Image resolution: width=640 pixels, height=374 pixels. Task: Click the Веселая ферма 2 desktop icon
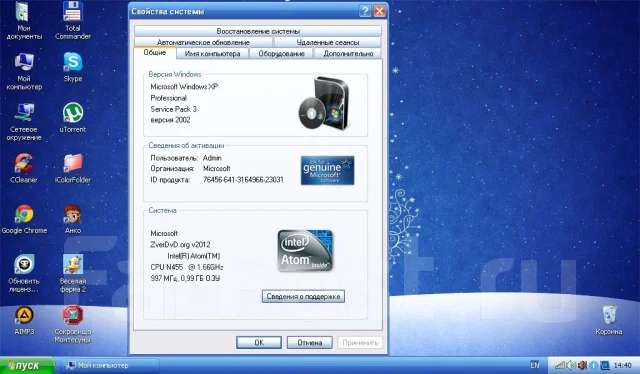coord(73,274)
